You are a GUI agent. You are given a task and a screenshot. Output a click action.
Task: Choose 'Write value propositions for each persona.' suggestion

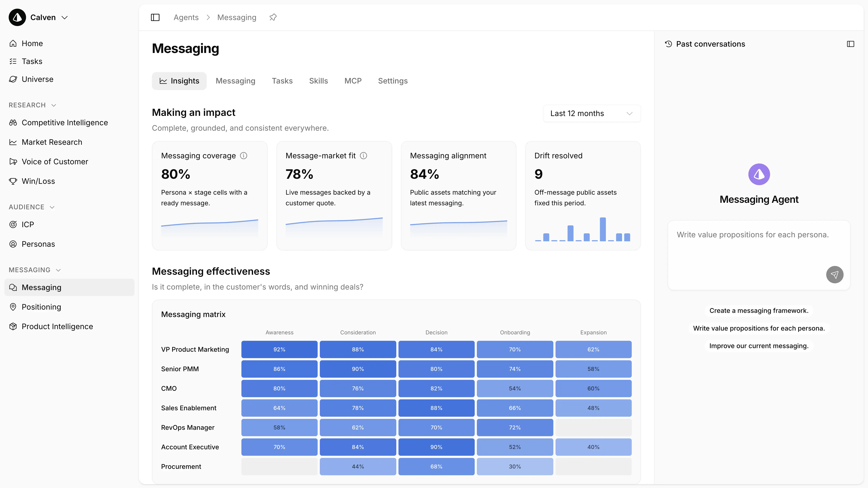759,328
